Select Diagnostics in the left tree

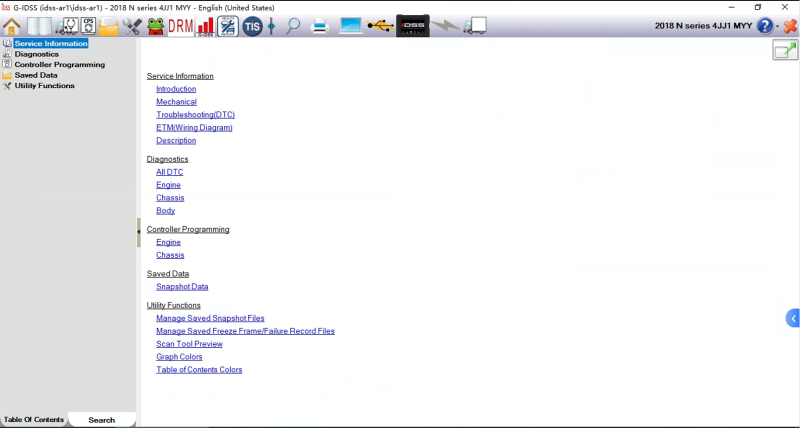[36, 54]
